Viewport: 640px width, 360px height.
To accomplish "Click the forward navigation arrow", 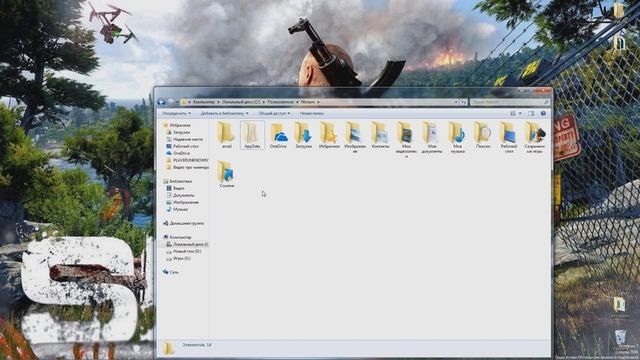I will tap(171, 102).
